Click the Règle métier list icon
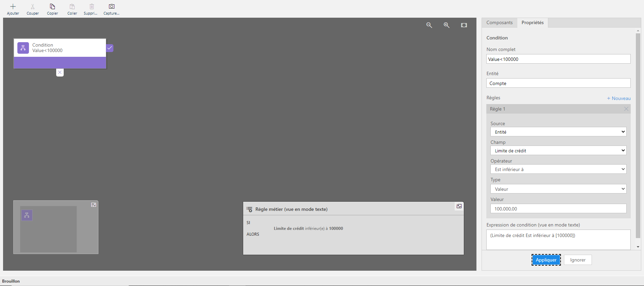Image resolution: width=644 pixels, height=286 pixels. tap(249, 209)
